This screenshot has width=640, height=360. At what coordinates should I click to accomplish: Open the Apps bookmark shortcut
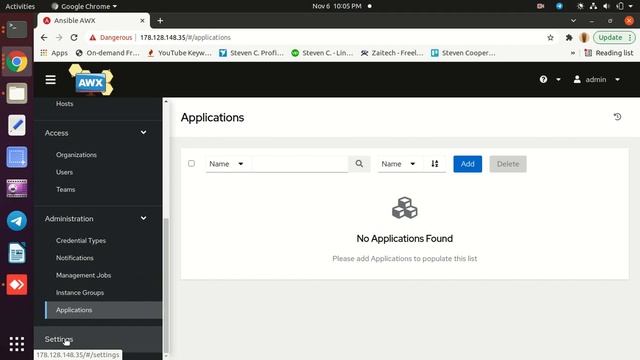click(x=54, y=53)
